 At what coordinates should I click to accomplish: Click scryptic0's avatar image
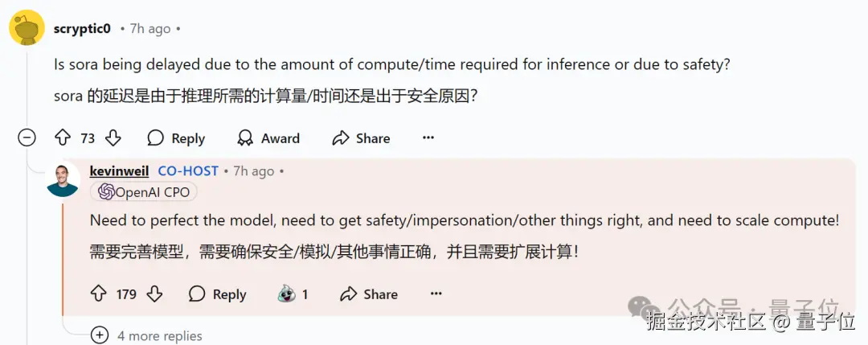click(x=27, y=28)
